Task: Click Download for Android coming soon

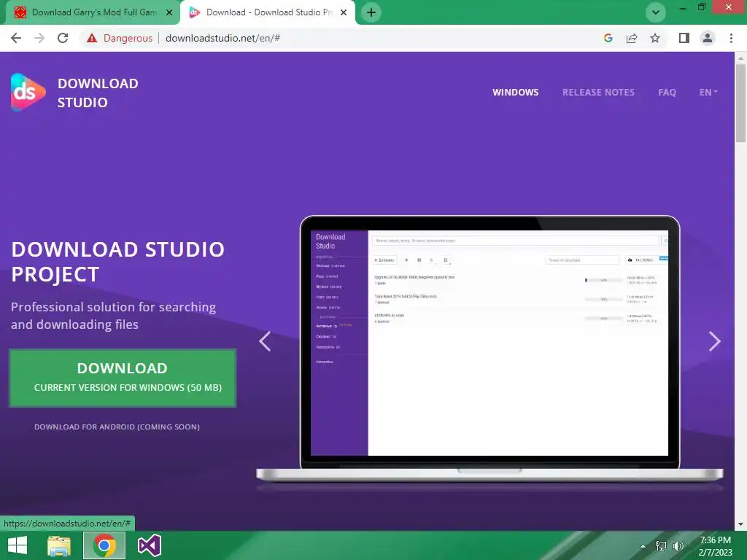Action: [x=117, y=427]
